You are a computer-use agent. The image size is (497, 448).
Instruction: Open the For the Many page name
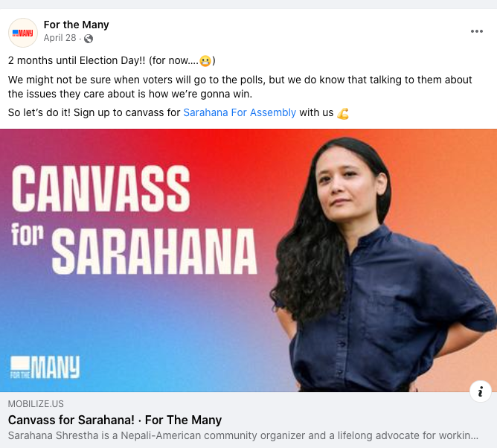click(76, 25)
